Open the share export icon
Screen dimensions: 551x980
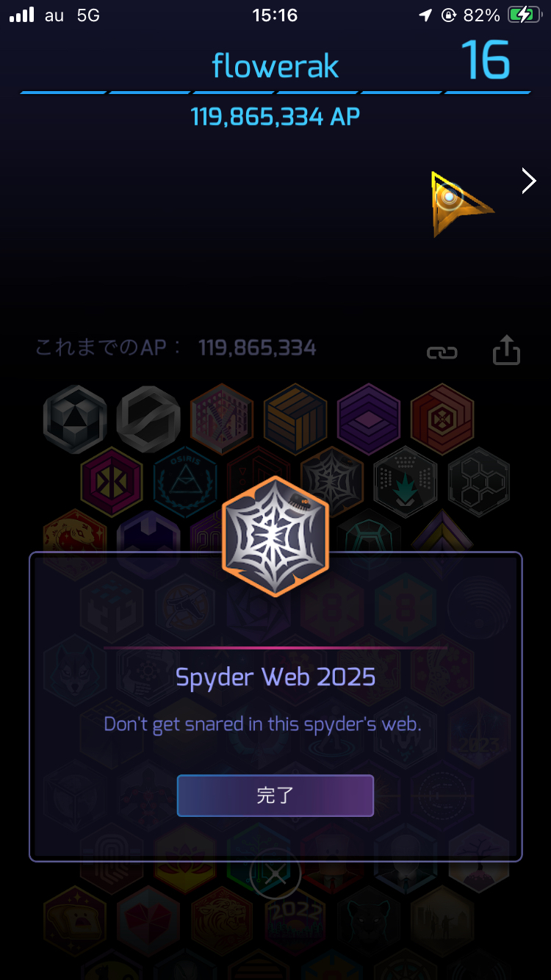pos(506,350)
